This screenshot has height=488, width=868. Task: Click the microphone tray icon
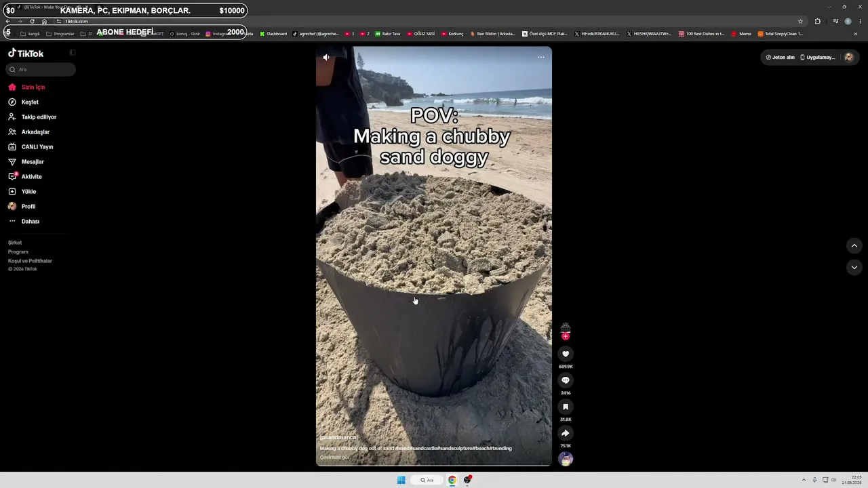pyautogui.click(x=814, y=480)
